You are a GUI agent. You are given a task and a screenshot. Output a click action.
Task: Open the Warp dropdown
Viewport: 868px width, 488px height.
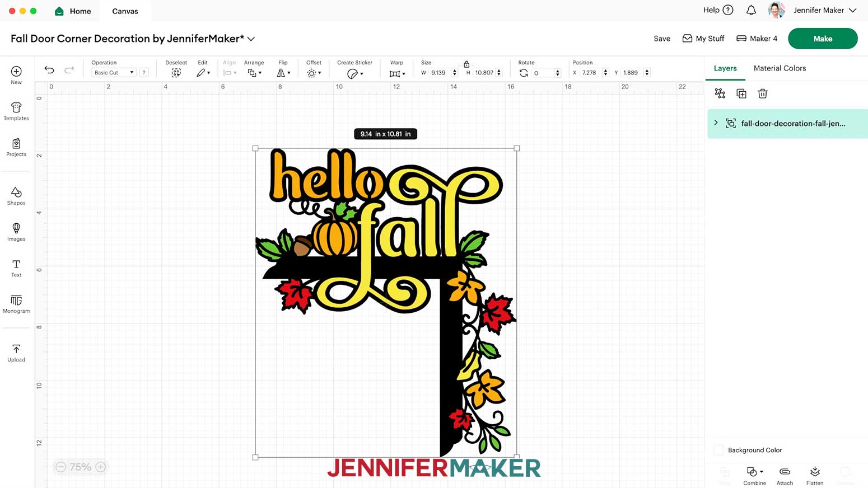396,73
